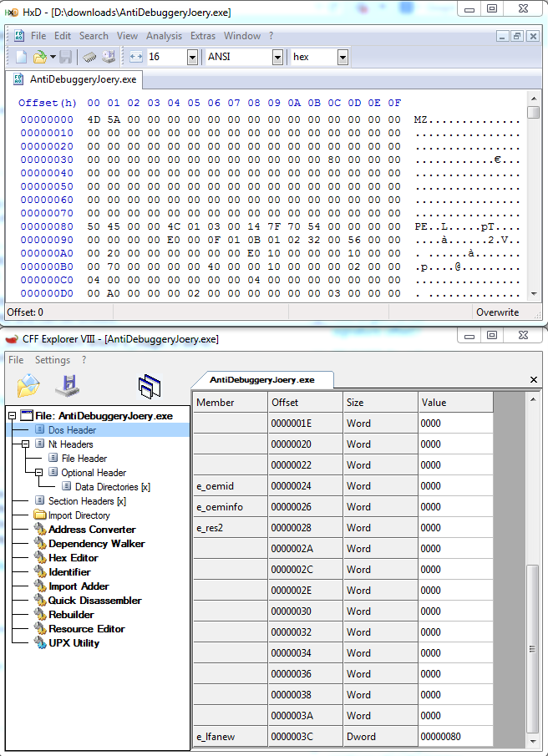Click e_lfanew value 00000080 cell
The height and width of the screenshot is (756, 548).
click(x=455, y=737)
